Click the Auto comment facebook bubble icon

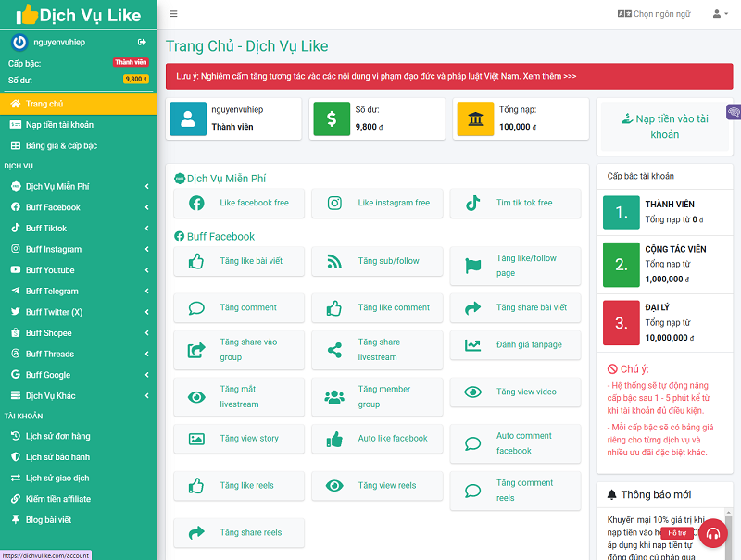coord(472,444)
